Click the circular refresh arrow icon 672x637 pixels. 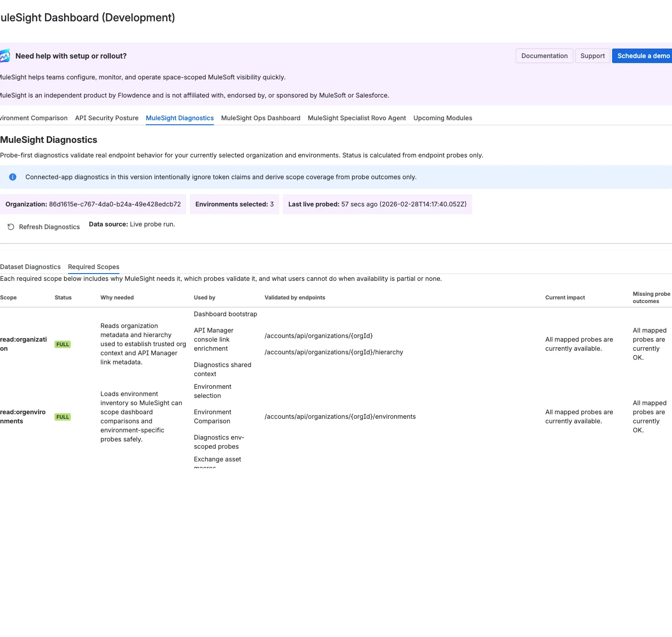pyautogui.click(x=11, y=227)
